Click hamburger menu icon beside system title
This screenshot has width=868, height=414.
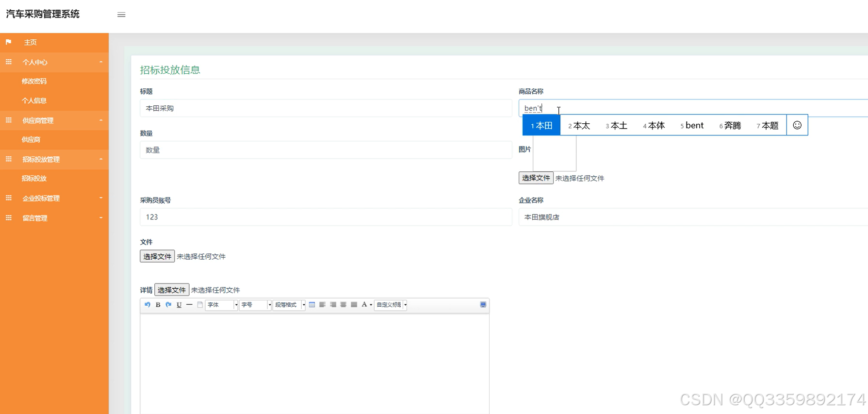[121, 15]
